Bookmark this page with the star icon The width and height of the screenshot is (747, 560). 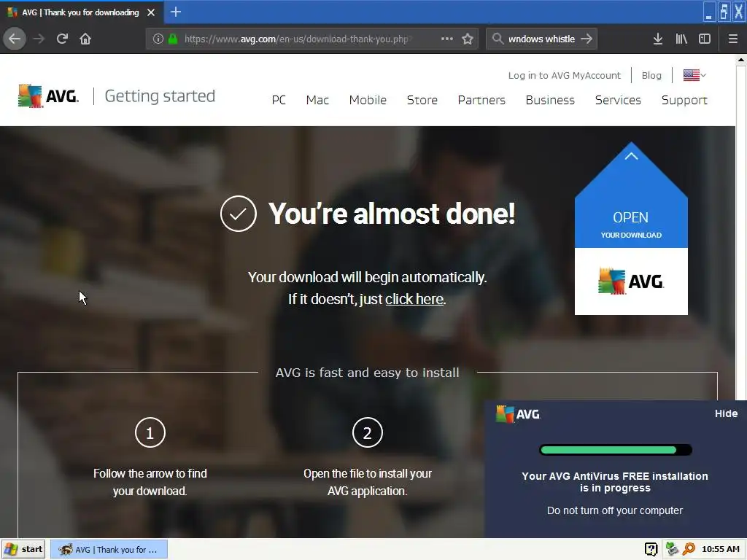468,39
